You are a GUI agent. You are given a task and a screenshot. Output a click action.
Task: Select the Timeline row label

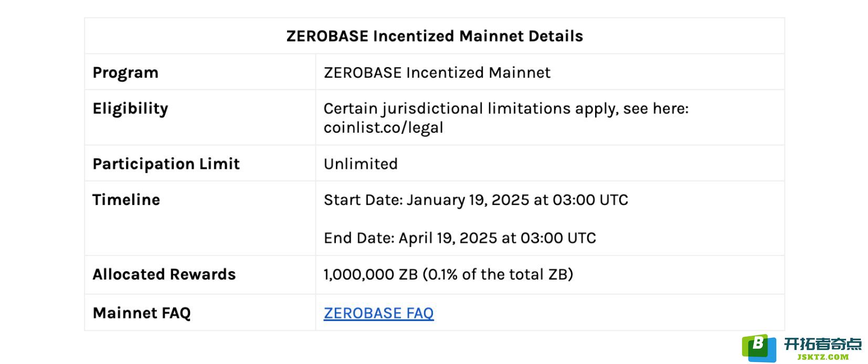tap(126, 200)
